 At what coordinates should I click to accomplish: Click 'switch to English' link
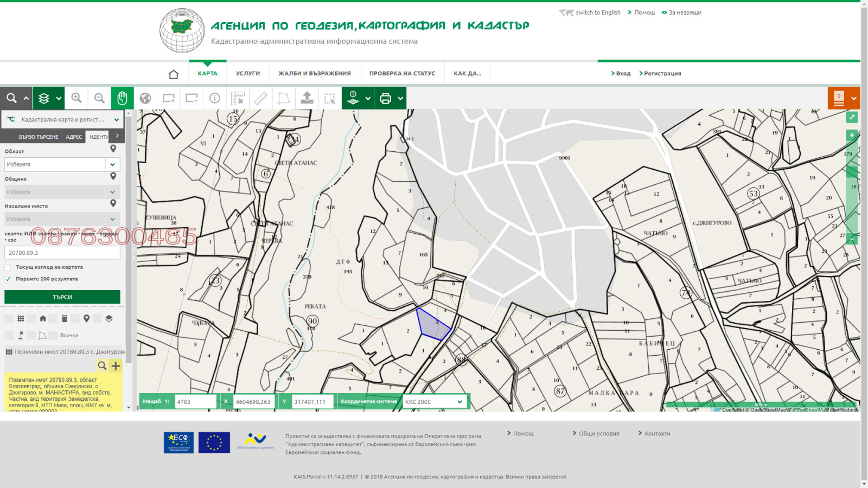point(597,12)
